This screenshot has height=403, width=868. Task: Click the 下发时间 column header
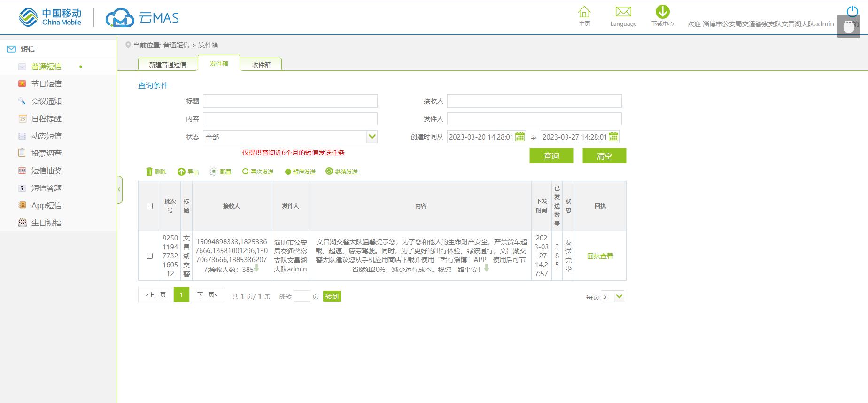pyautogui.click(x=542, y=206)
